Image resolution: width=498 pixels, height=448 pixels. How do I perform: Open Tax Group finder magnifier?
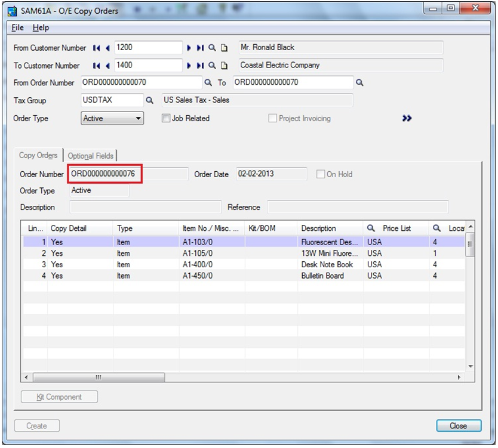[150, 101]
